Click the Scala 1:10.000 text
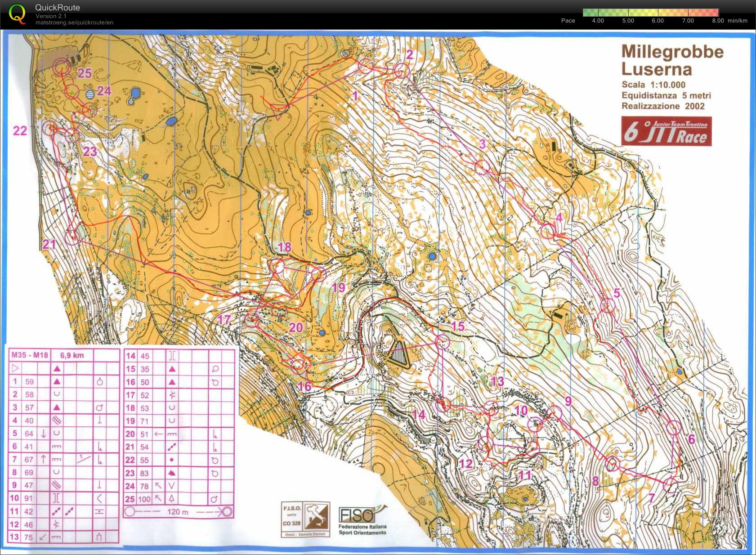Screen dimensions: 756x555 click(653, 85)
